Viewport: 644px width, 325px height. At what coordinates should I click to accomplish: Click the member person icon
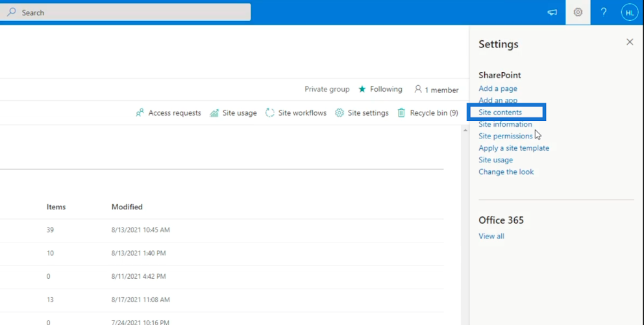[x=418, y=89]
